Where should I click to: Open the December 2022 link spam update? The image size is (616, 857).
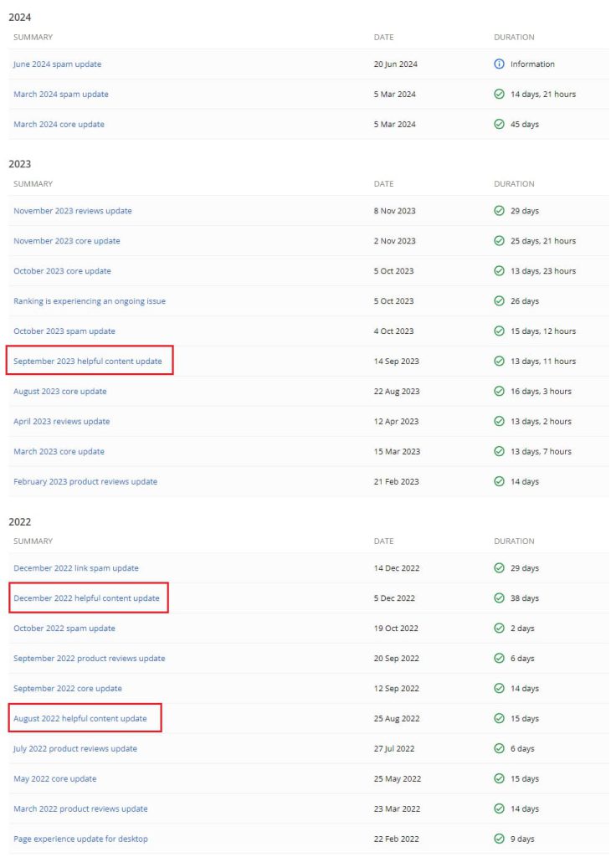tap(77, 567)
